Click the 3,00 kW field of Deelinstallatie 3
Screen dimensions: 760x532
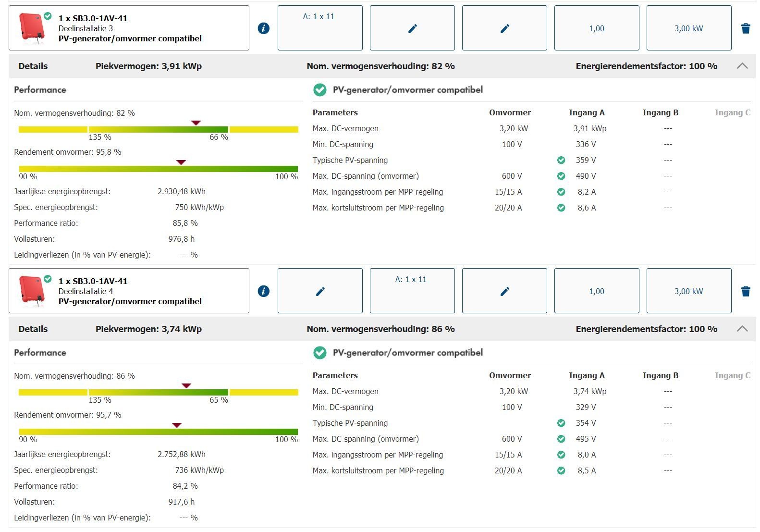tap(688, 28)
